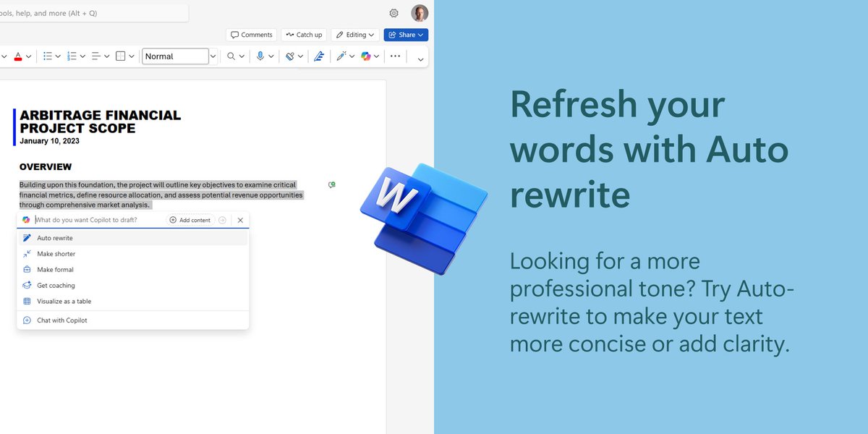Click the OVERVIEW heading
This screenshot has width=868, height=434.
point(46,167)
